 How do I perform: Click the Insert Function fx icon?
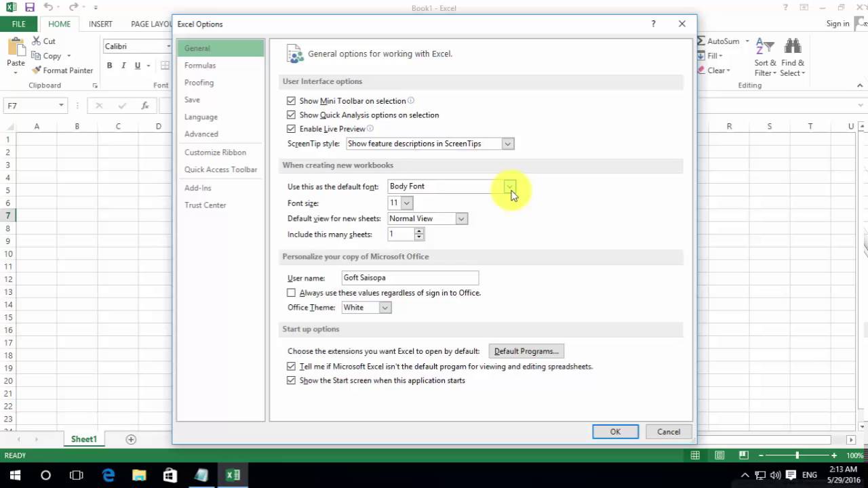(144, 106)
